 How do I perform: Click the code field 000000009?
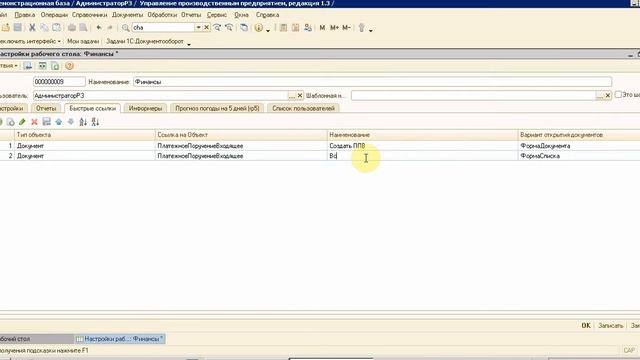tap(59, 82)
